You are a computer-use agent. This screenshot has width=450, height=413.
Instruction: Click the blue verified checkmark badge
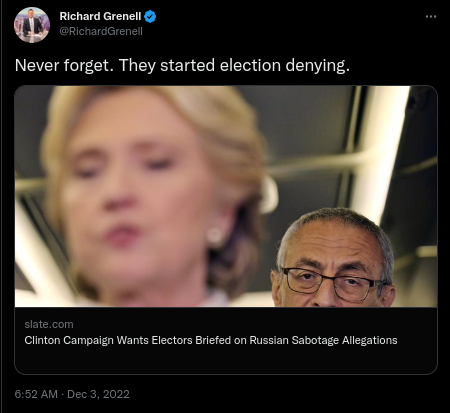click(150, 16)
